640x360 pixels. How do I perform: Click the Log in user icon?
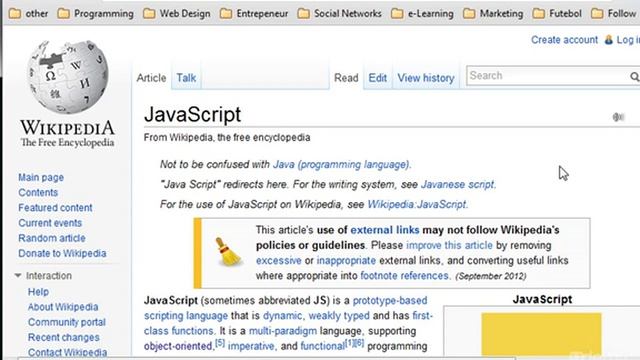point(609,40)
